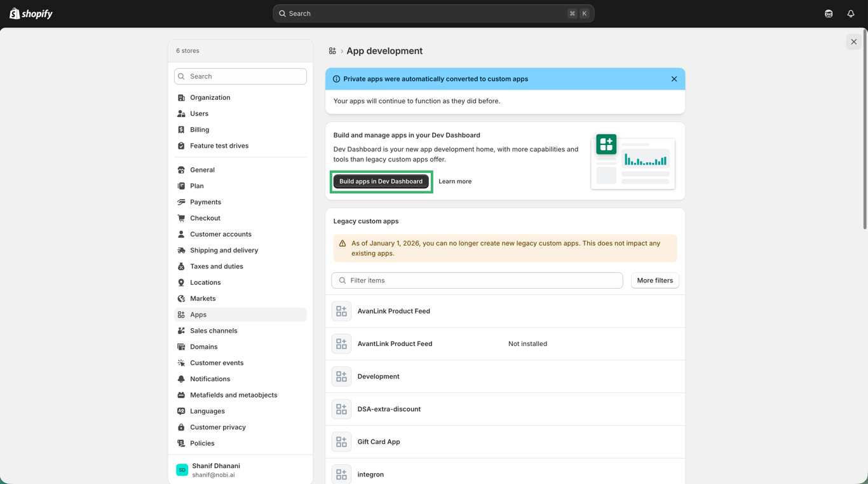Viewport: 868px width, 484px height.
Task: Click the Gift Card App icon
Action: click(x=341, y=442)
